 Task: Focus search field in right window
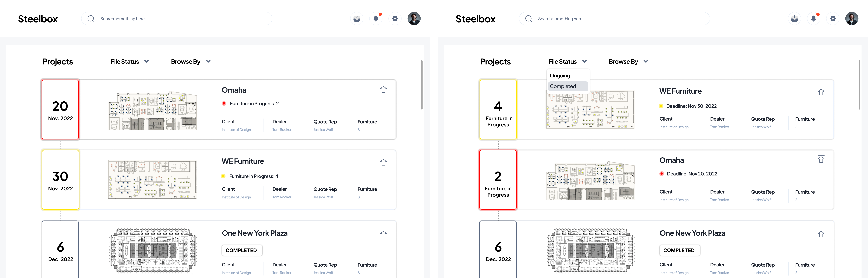point(614,19)
